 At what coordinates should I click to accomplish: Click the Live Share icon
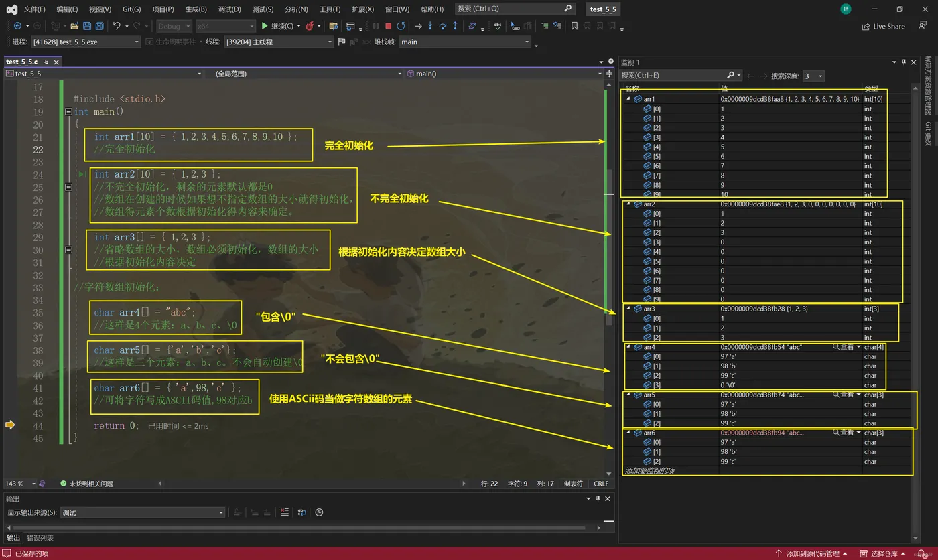[866, 26]
